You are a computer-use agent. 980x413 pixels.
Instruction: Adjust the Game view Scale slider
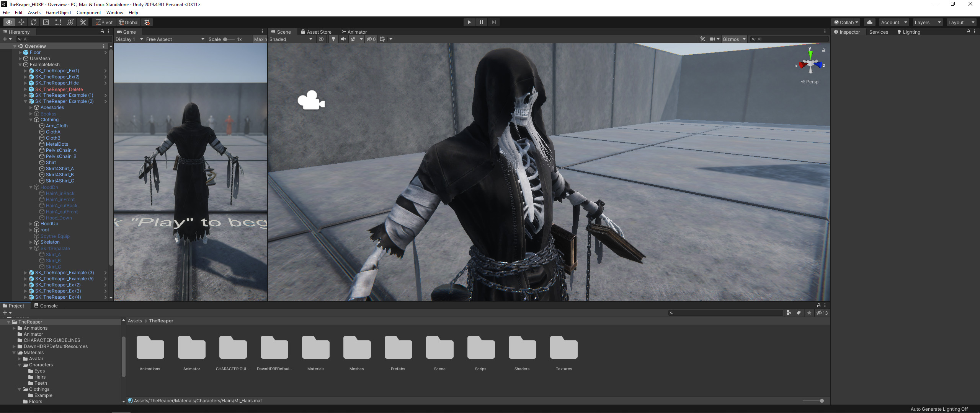[229, 39]
